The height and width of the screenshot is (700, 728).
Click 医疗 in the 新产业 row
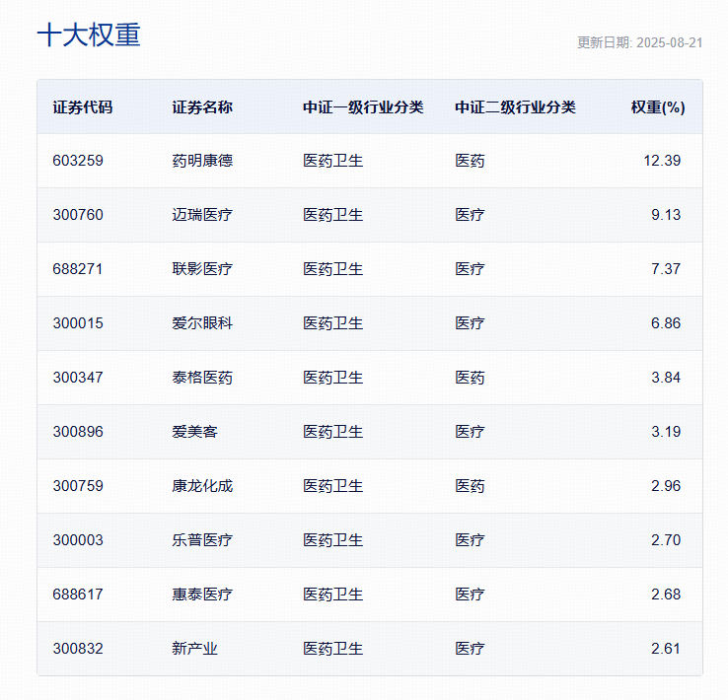(x=470, y=649)
